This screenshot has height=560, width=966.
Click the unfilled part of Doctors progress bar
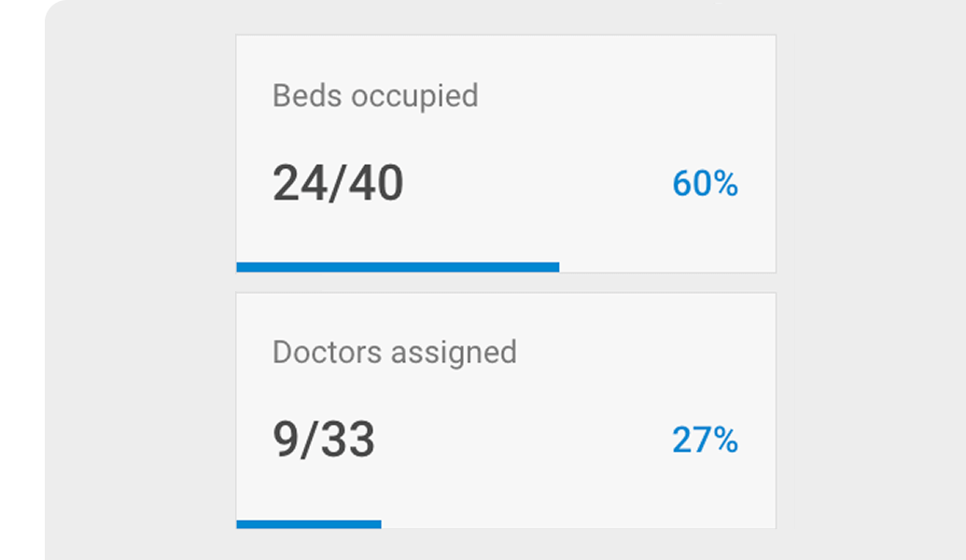(579, 525)
